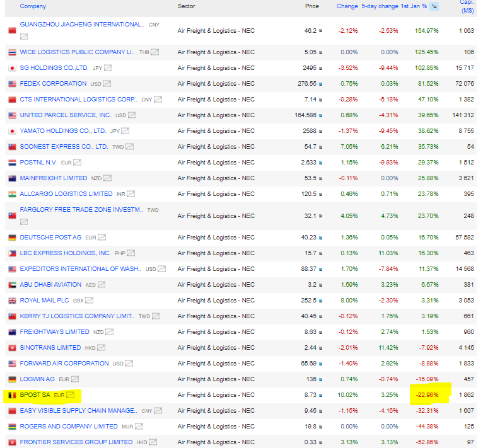Open chart icon under Guangzhou Jiacheng International
Screen dimensions: 483x448
[24, 37]
